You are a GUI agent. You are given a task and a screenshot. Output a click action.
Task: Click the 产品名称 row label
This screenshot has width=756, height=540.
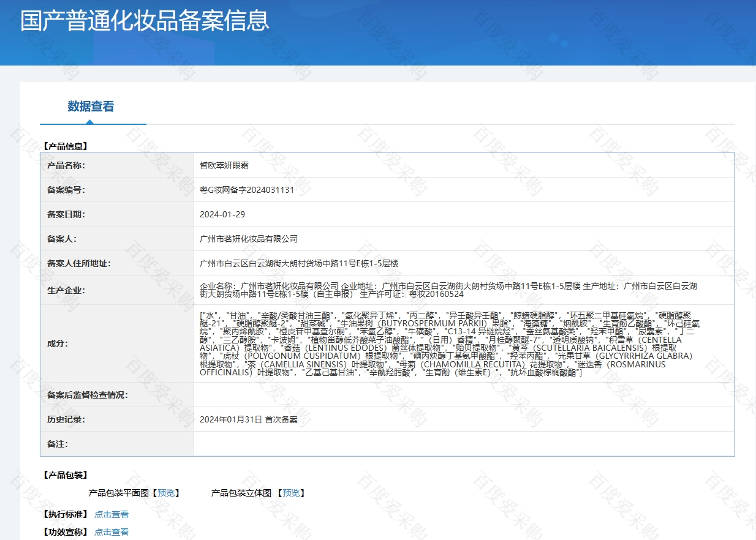66,165
